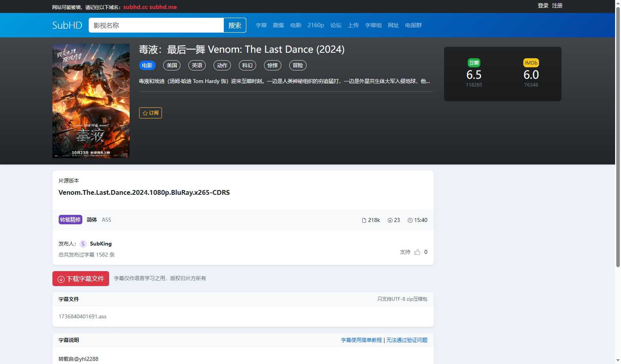This screenshot has width=621, height=364.
Task: Click the vertical page scrollbar
Action: pyautogui.click(x=618, y=137)
